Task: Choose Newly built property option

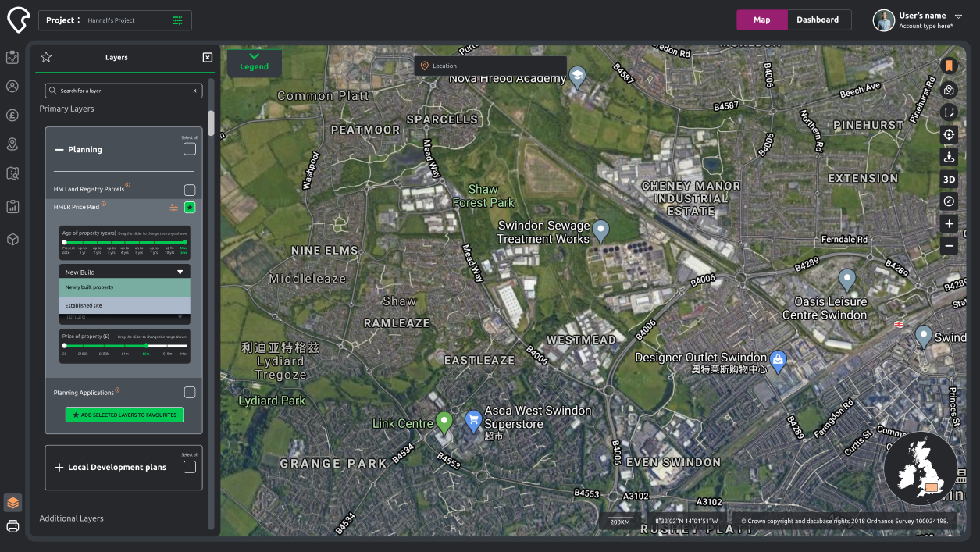Action: click(x=125, y=287)
